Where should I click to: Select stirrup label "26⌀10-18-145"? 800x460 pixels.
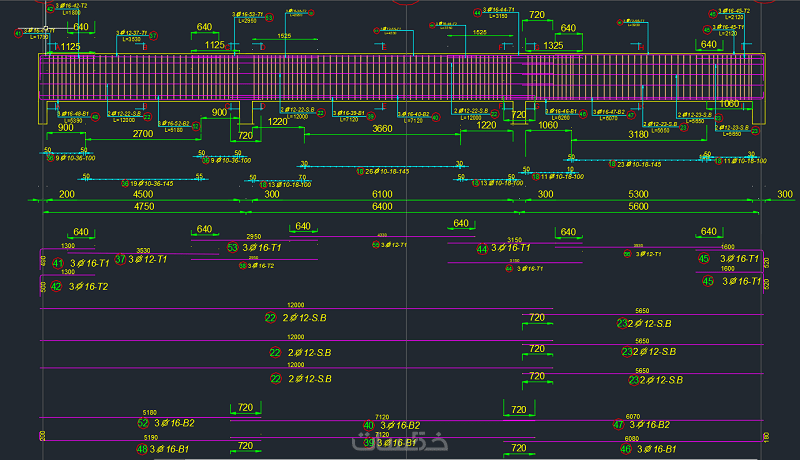coord(387,172)
